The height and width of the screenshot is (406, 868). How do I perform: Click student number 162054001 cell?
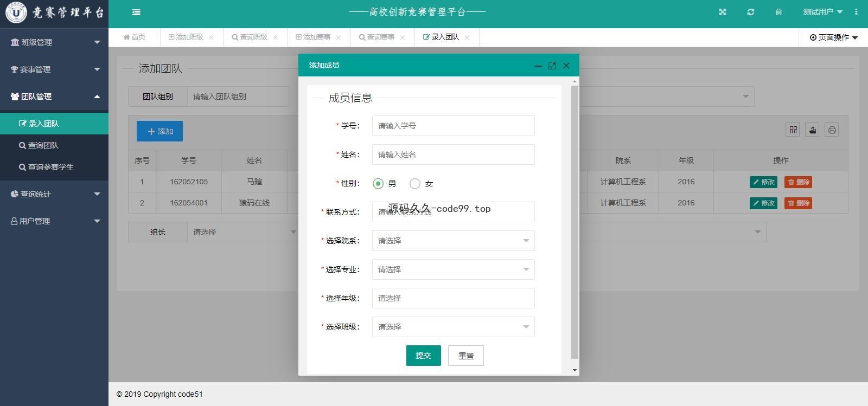(x=189, y=203)
